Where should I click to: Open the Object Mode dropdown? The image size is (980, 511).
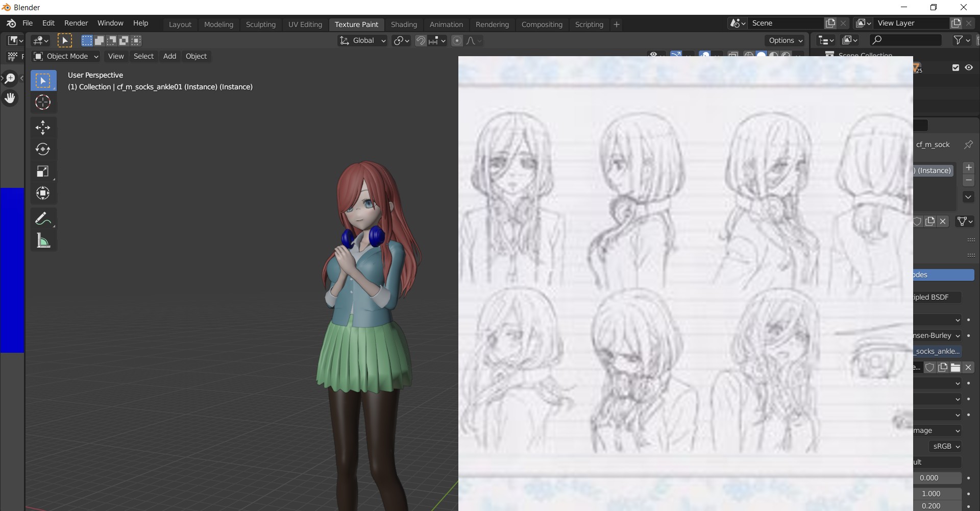coord(66,56)
